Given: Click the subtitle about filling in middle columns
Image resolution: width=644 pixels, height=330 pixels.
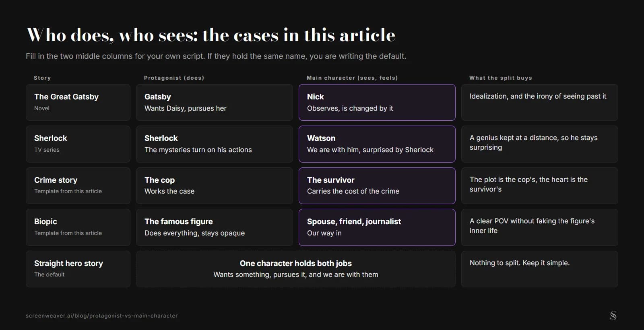Looking at the screenshot, I should click(x=216, y=56).
